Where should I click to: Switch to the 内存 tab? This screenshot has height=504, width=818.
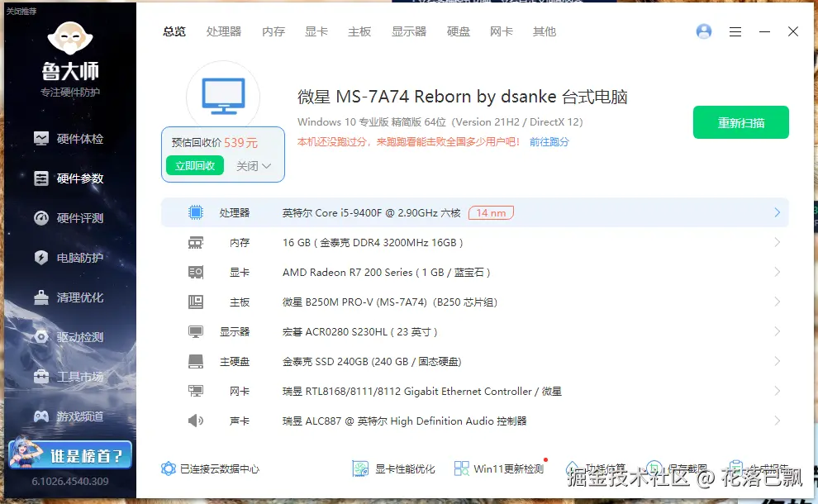coord(273,32)
